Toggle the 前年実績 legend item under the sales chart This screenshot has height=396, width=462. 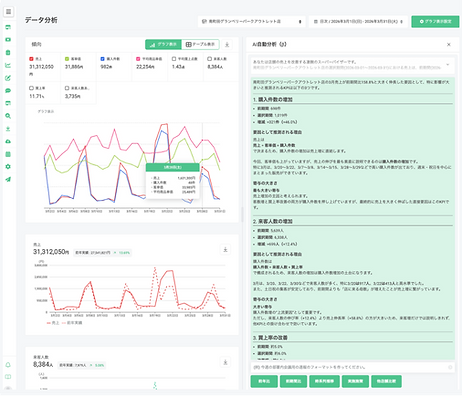click(72, 323)
